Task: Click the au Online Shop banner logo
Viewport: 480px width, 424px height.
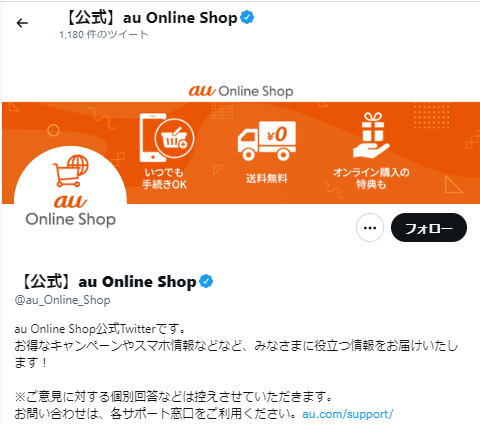Action: pyautogui.click(x=241, y=91)
